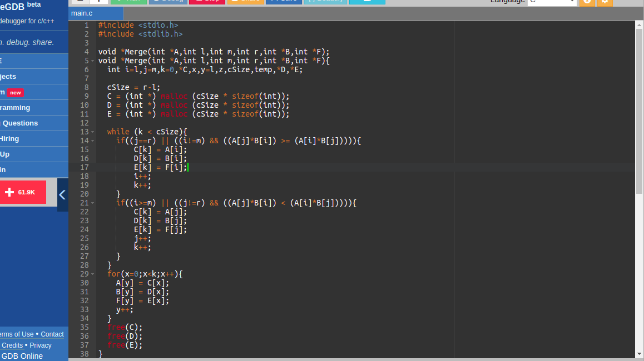The image size is (644, 361).
Task: Fold the Merge function at line 5
Action: click(x=93, y=61)
